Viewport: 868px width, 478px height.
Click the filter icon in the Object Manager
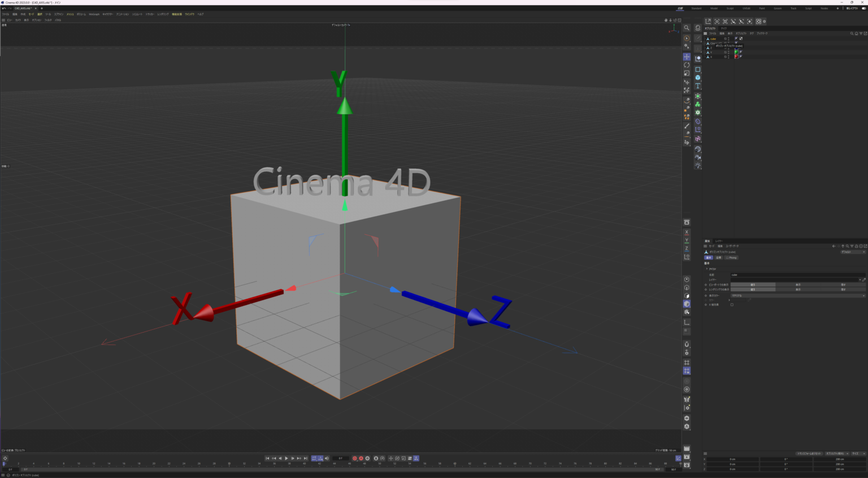[861, 33]
